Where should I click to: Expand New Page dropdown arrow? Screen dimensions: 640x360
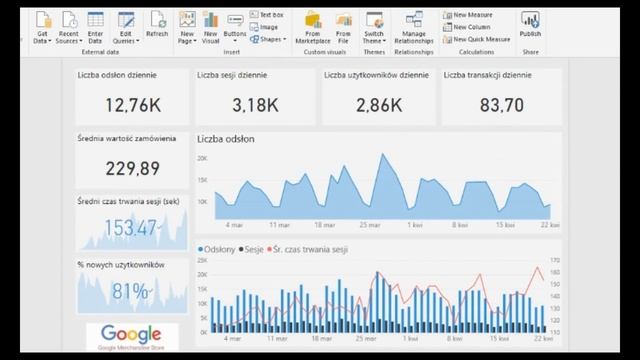point(195,41)
